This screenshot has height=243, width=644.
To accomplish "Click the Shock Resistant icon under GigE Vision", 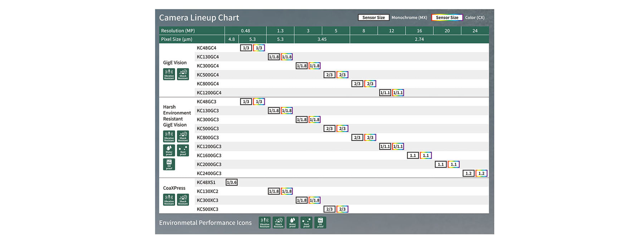I will pos(183,74).
